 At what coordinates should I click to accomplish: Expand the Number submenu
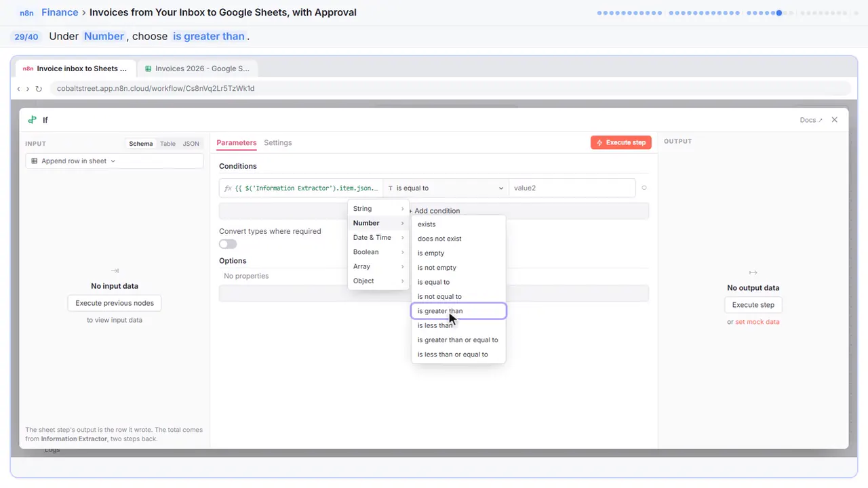(x=378, y=223)
